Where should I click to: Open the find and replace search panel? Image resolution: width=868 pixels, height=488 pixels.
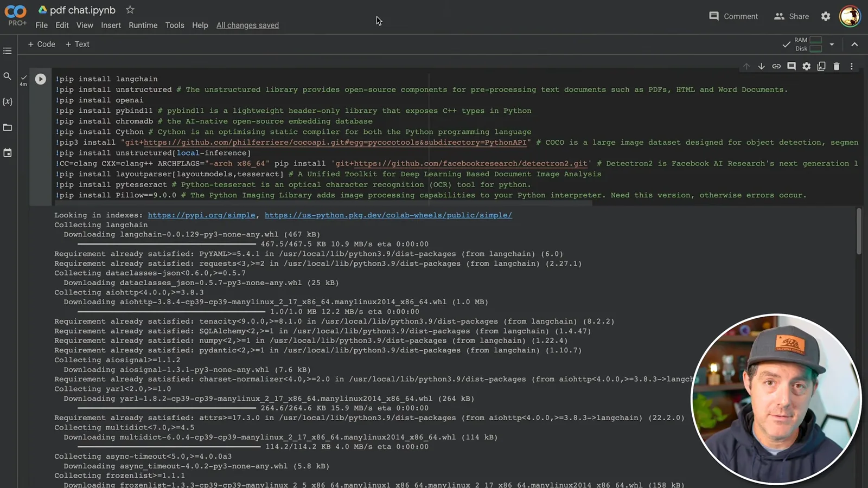coord(7,76)
